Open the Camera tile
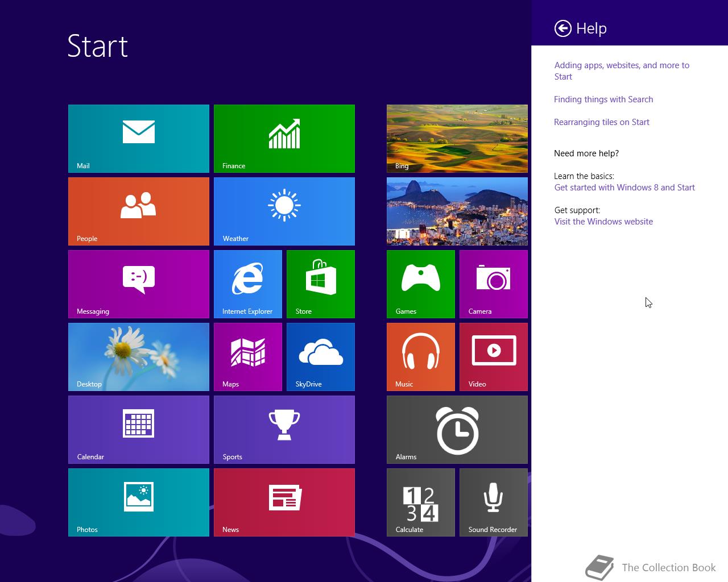Screen dimensions: 728x582 point(494,284)
